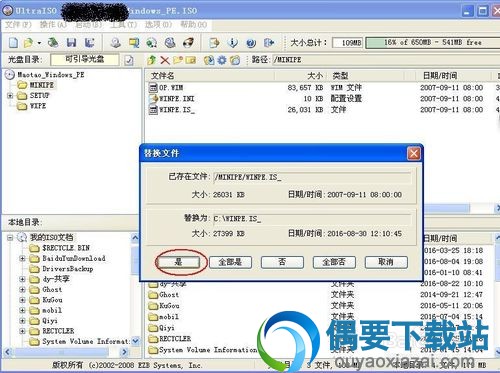Click the red X Delete icon
500x373 pixels.
coord(165,60)
